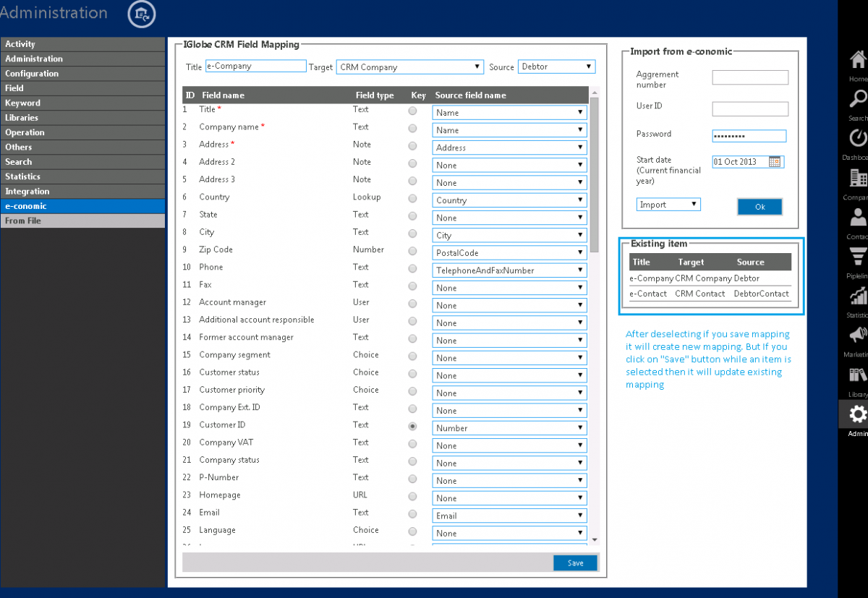Open the PostalCode source dropdown for Zip Code

click(x=509, y=253)
